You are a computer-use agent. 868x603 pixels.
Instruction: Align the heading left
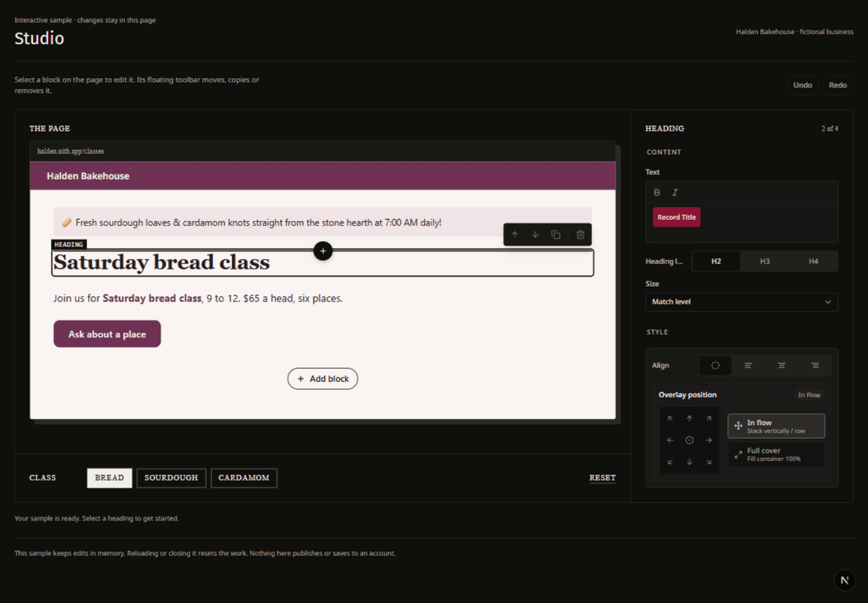[749, 366]
